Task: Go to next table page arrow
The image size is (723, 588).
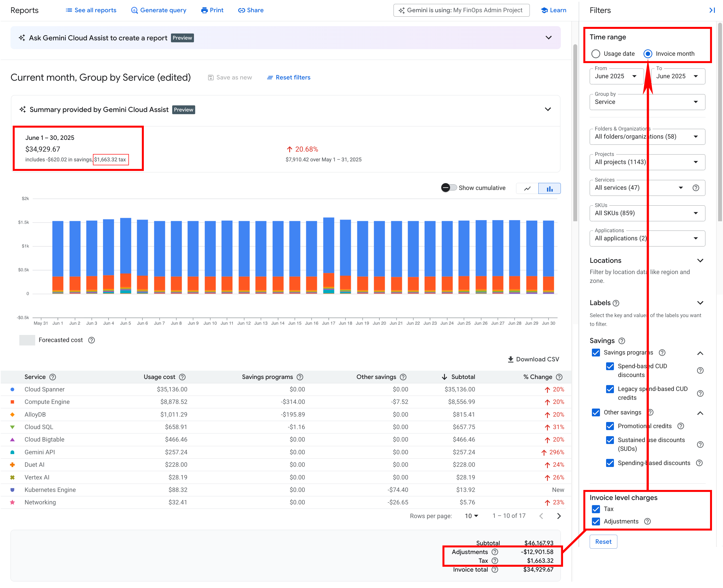Action: coord(559,516)
